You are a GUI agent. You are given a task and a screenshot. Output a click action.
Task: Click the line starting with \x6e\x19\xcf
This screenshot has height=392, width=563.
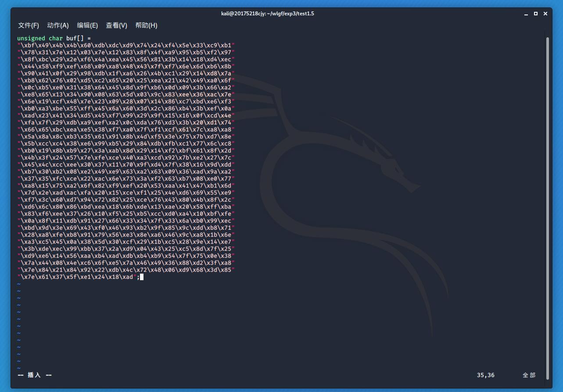(126, 102)
